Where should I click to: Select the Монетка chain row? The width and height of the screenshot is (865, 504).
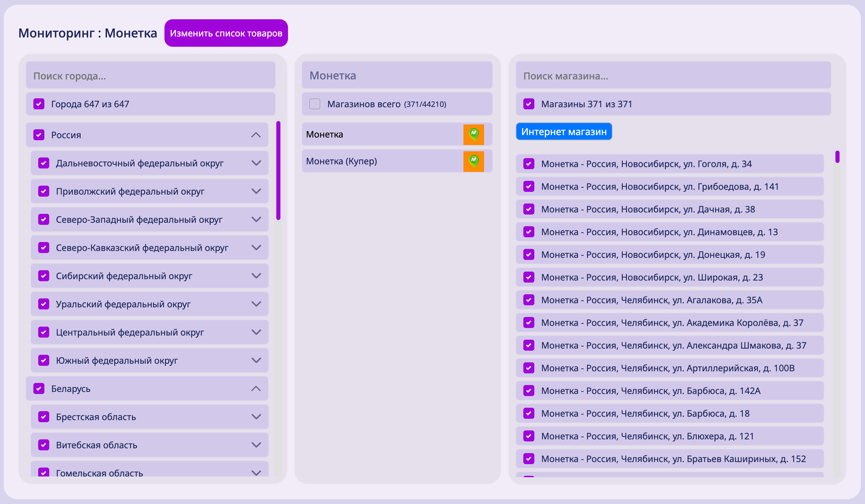click(x=397, y=134)
